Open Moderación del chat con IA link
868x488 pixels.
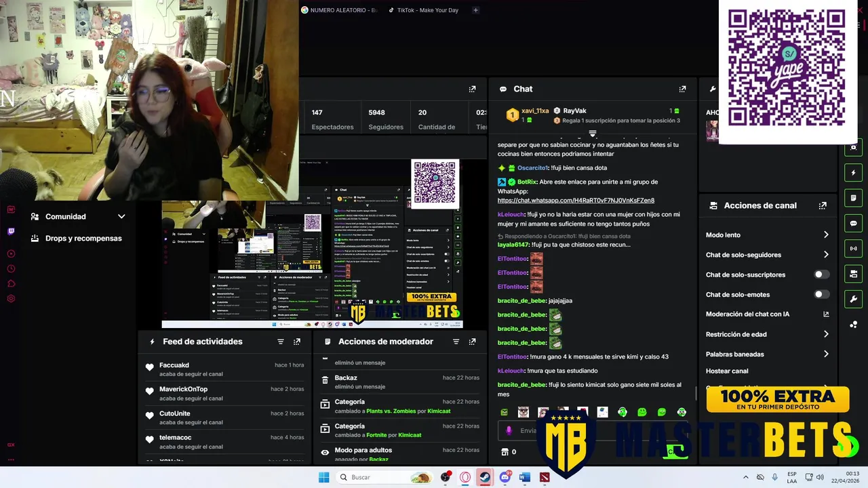click(x=768, y=314)
